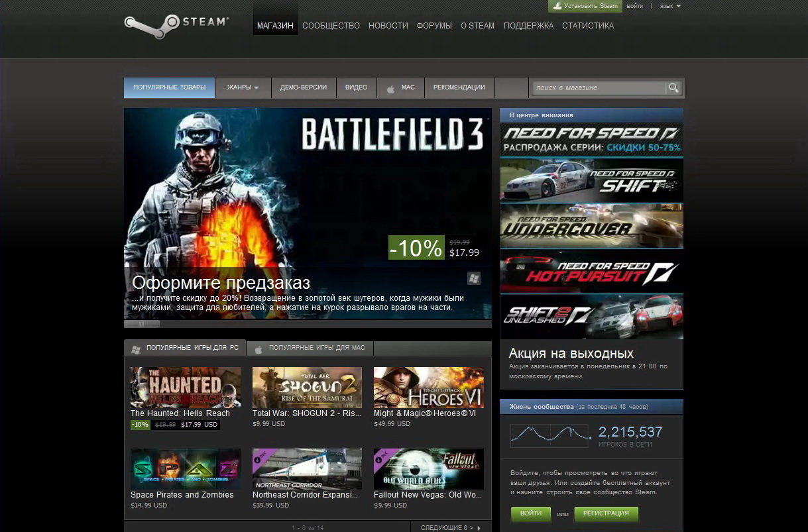Screen dimensions: 808x532
Task: Select РЕКОМЕНДАЦИИ tab
Action: coord(459,88)
